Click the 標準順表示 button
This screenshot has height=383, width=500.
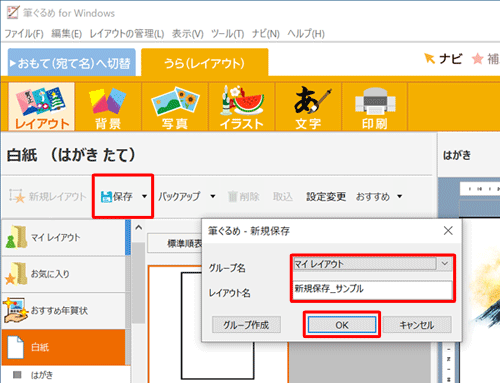[x=175, y=244]
